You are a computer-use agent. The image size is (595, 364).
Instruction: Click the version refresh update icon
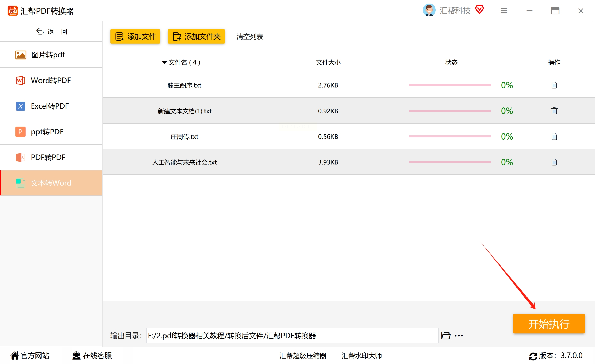pyautogui.click(x=533, y=356)
